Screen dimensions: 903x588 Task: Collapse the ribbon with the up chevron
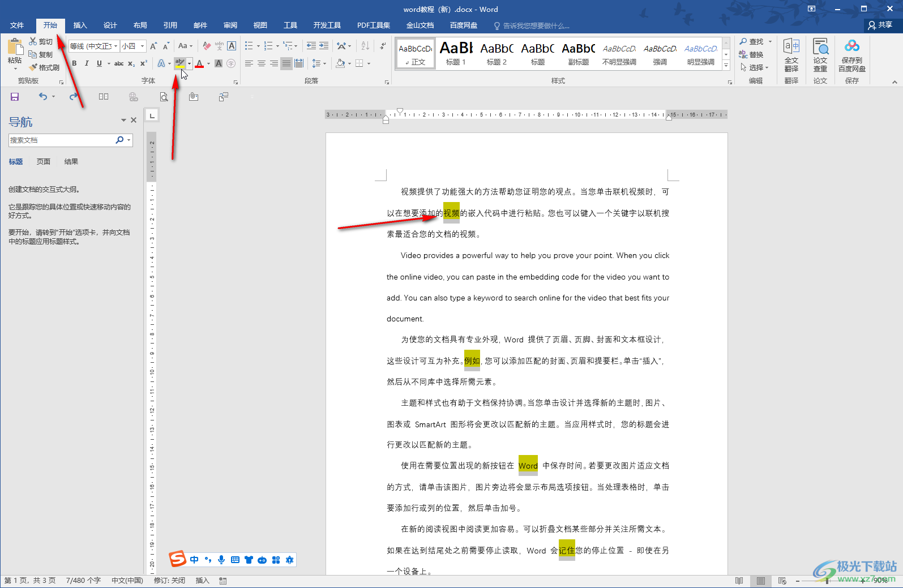pyautogui.click(x=895, y=82)
